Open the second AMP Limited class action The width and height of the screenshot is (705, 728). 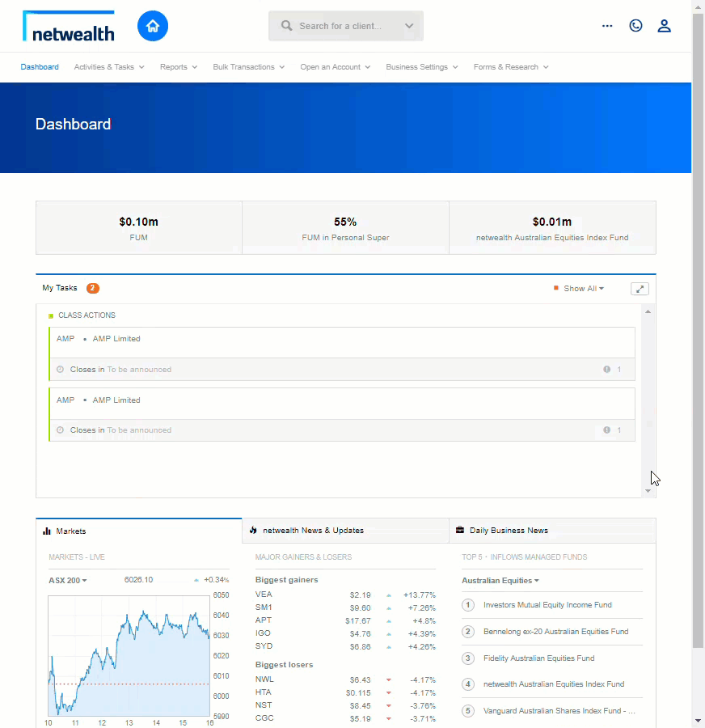pos(342,415)
